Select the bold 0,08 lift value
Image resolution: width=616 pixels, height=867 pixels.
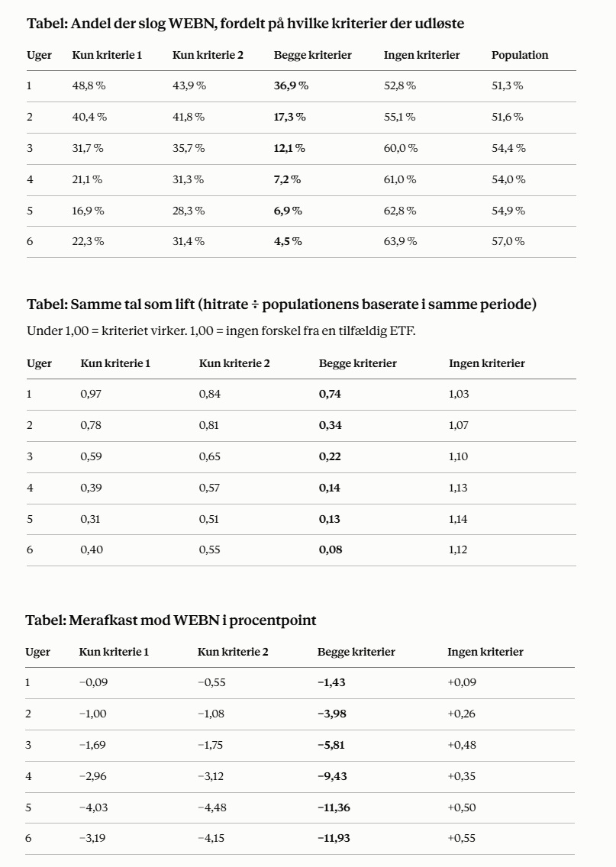(331, 550)
